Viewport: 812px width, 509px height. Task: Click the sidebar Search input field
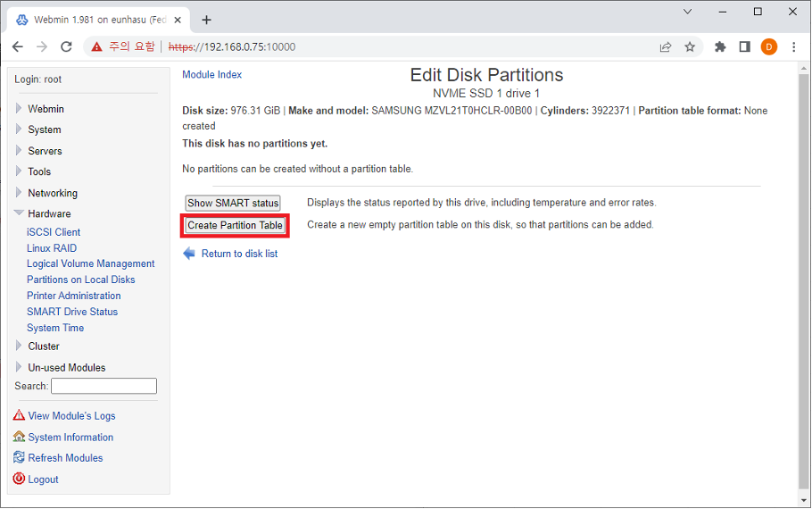click(x=104, y=386)
